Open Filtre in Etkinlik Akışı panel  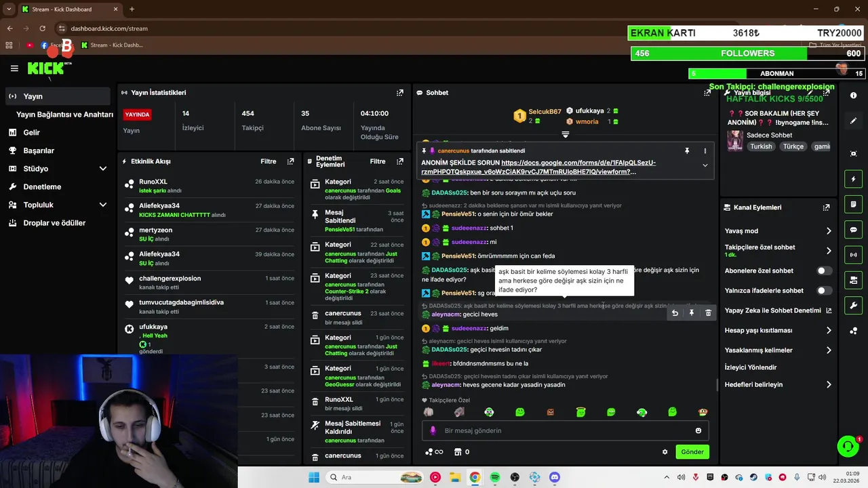[269, 161]
